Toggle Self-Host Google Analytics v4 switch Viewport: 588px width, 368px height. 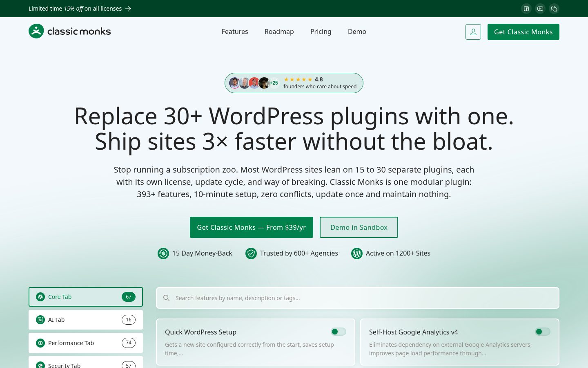543,332
